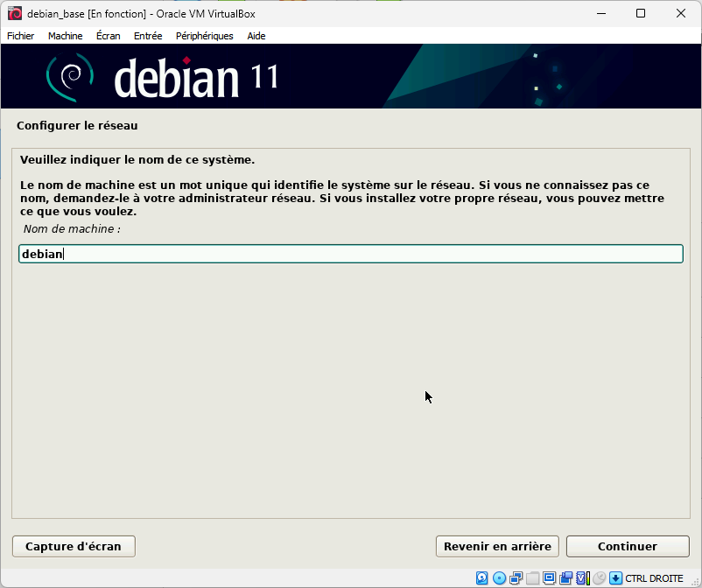The image size is (702, 588).
Task: Click the Nom de machine label
Action: [x=72, y=228]
